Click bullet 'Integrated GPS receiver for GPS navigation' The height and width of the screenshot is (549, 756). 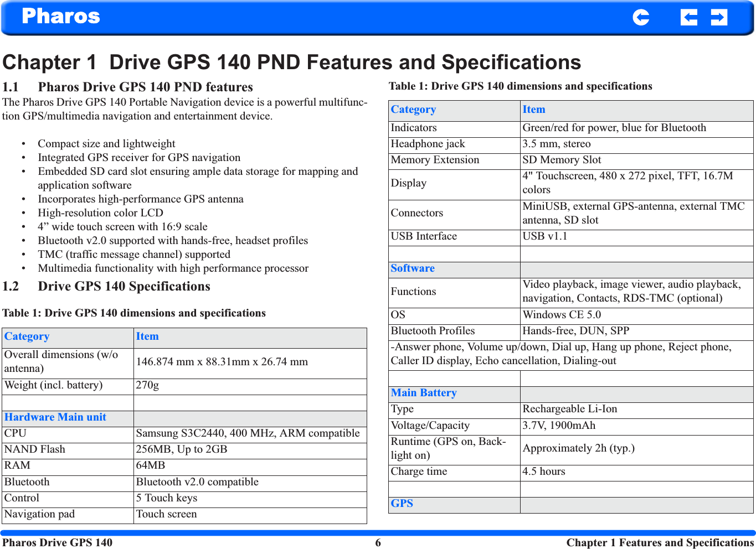139,158
